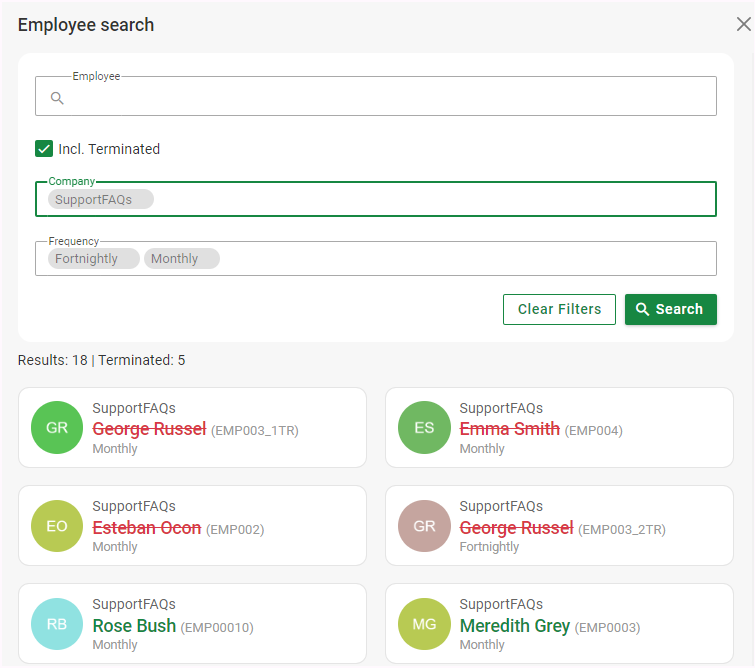755x668 pixels.
Task: Click the GR avatar for George Russel EMP003_2TR
Action: [x=424, y=526]
